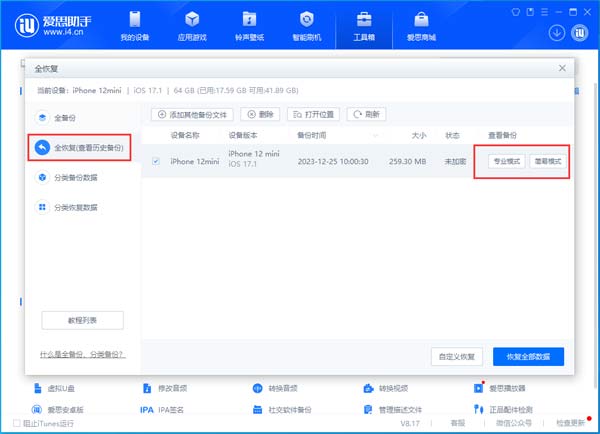Open 爱思安卓版 in the toolbox window

[58, 410]
